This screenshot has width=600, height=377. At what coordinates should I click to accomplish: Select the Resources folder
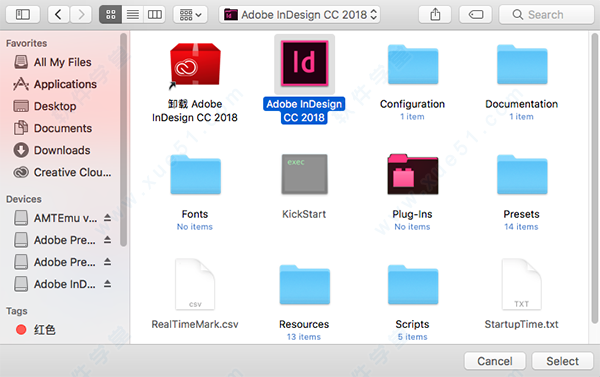305,284
